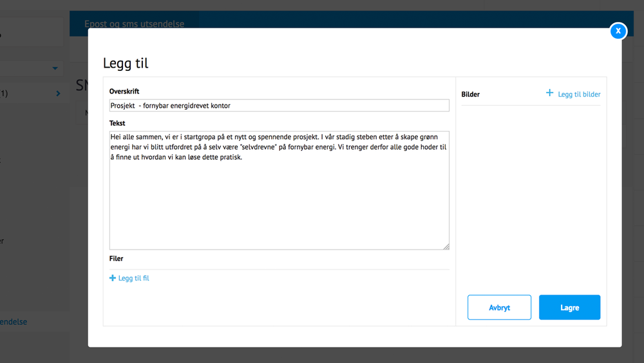
Task: Click the plus icon next to Legg til bilder
Action: (x=549, y=93)
